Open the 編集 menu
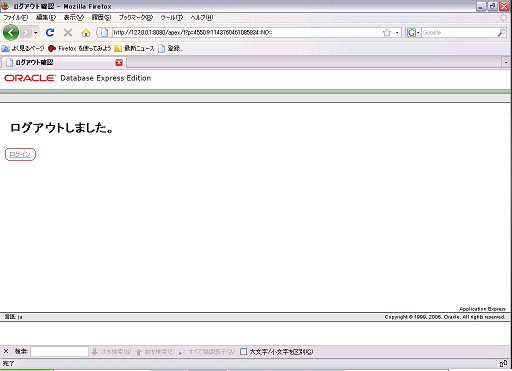 click(x=46, y=17)
